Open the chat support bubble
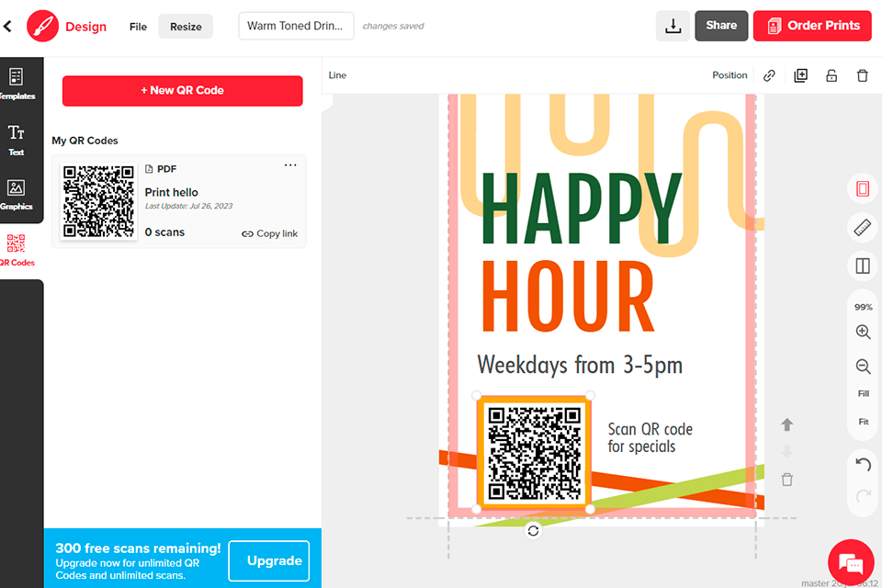Image resolution: width=882 pixels, height=588 pixels. [851, 562]
